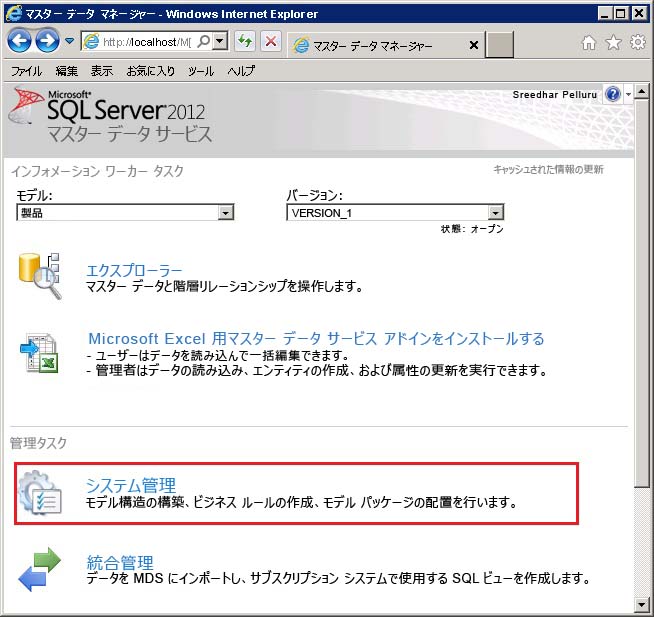This screenshot has width=654, height=617.
Task: Click キャッシュされた情報の更新 link
Action: point(548,170)
